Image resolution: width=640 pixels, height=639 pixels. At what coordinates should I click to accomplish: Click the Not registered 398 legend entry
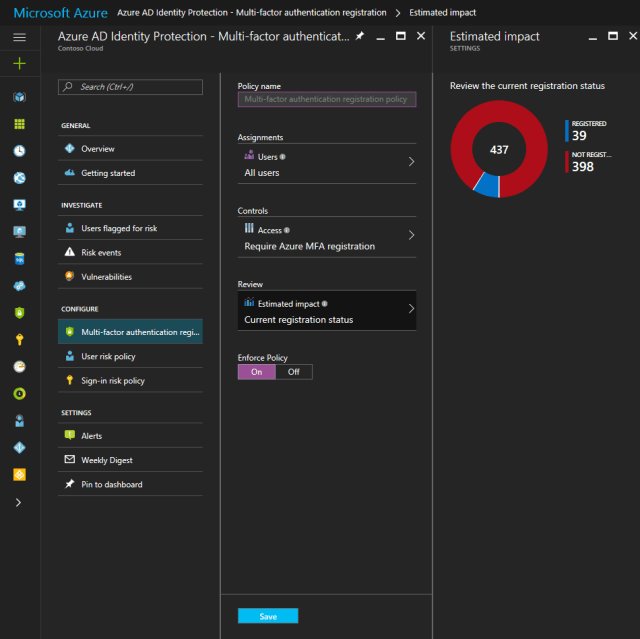(x=588, y=162)
